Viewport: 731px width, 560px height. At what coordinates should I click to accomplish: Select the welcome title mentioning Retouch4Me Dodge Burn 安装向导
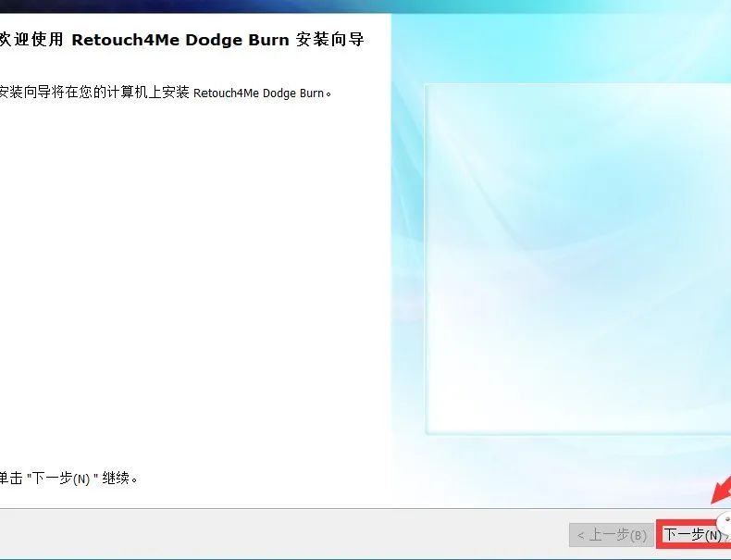(181, 40)
